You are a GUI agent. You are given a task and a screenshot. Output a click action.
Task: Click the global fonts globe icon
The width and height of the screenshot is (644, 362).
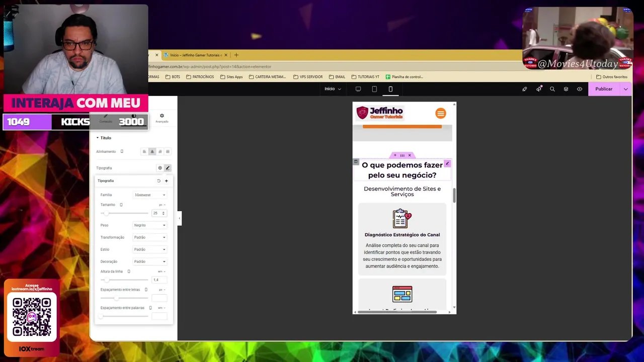pos(160,168)
